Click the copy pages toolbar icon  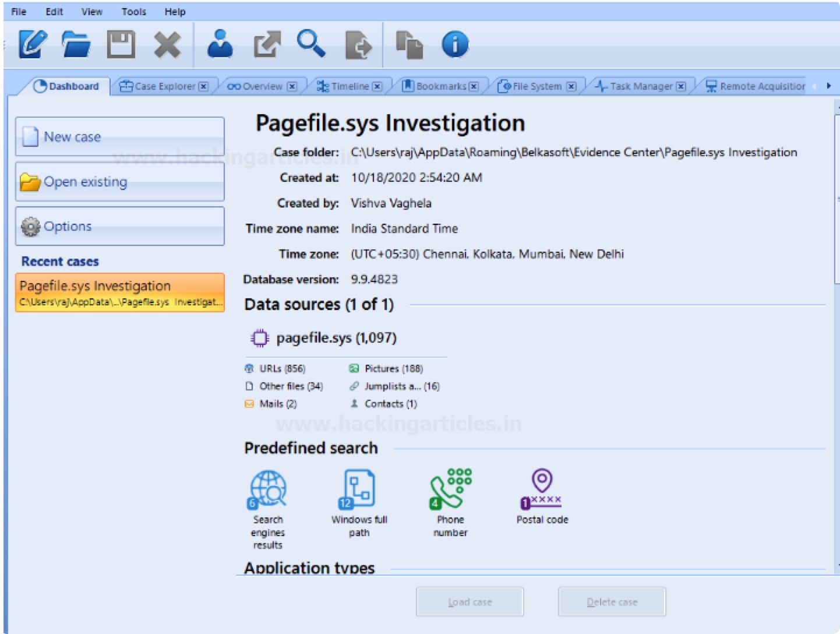(410, 45)
